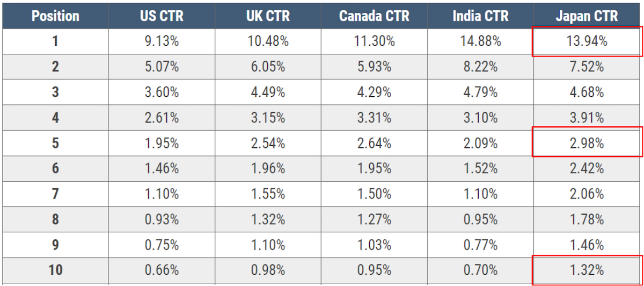
Task: Select the 9.13% US CTR cell
Action: pos(162,41)
